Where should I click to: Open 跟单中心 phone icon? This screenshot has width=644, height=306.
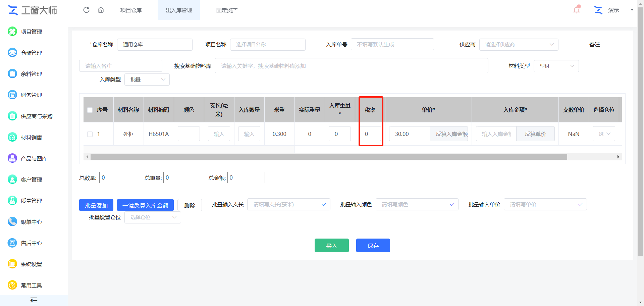pos(12,222)
